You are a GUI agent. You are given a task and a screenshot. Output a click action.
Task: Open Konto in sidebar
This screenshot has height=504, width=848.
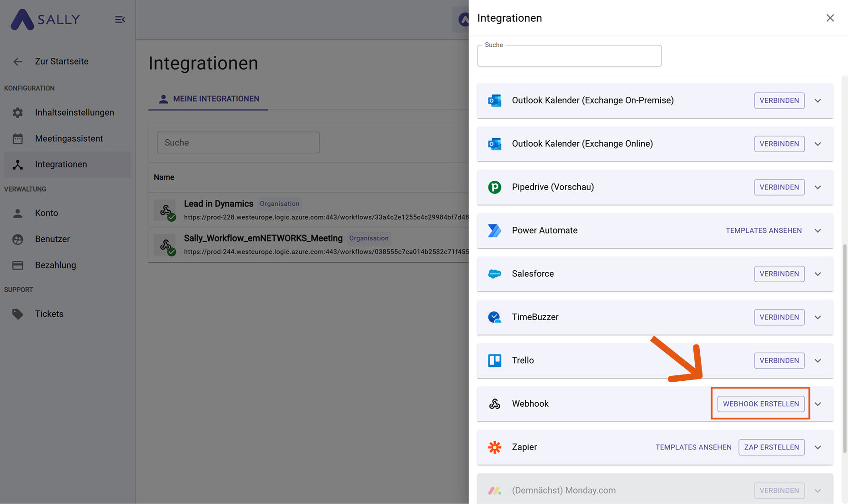pos(67,213)
